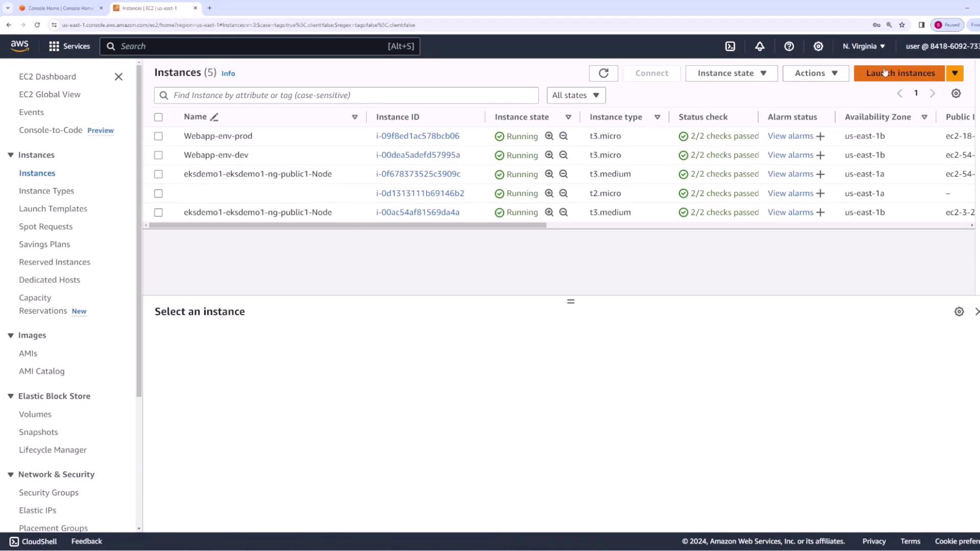Viewport: 980px width, 551px height.
Task: Click the edit pencil icon next to Name
Action: [x=214, y=117]
